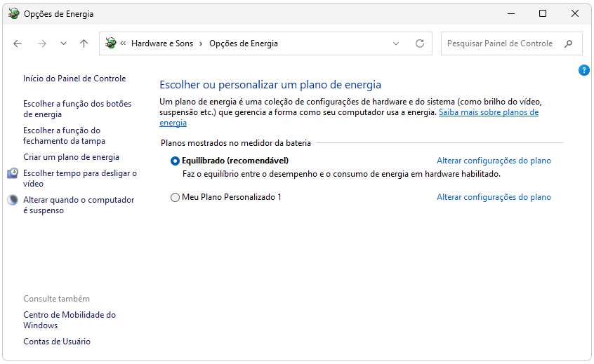Open Contas de Usuário link

pos(57,342)
